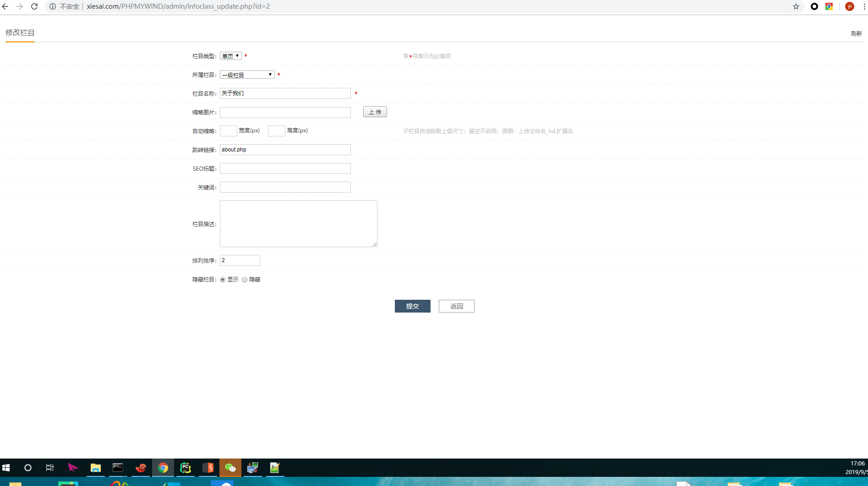Open the 栏目类型 dropdown showing 单页
Image resolution: width=868 pixels, height=486 pixels.
[231, 56]
